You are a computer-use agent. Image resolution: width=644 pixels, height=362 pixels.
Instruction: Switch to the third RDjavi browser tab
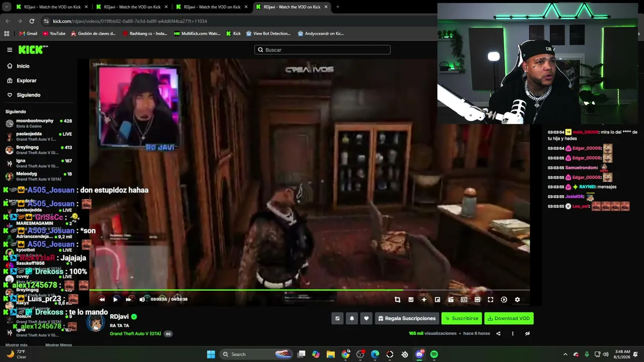[212, 7]
